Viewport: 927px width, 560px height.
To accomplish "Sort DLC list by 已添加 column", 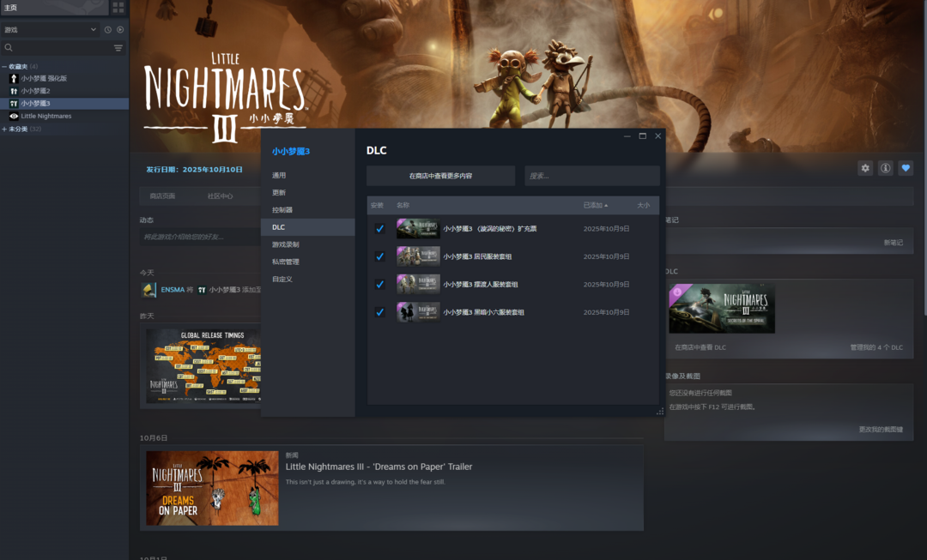I will pos(596,206).
